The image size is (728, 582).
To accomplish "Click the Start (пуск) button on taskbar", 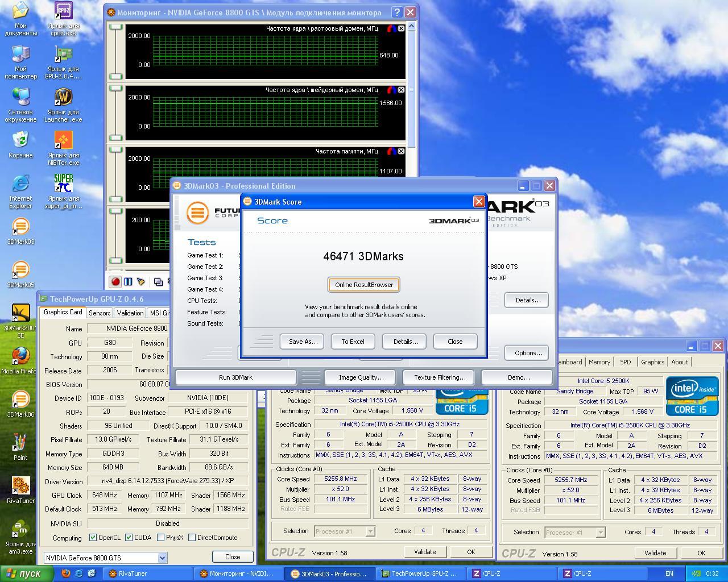I will click(x=27, y=573).
